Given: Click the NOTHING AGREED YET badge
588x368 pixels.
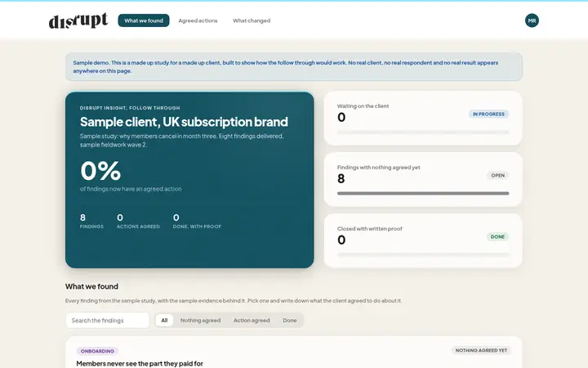Looking at the screenshot, I should coord(481,350).
